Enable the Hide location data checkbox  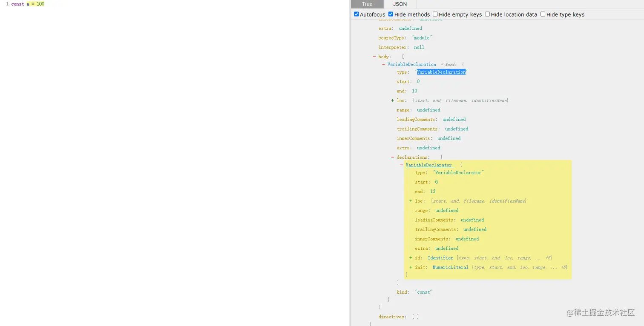coord(487,14)
